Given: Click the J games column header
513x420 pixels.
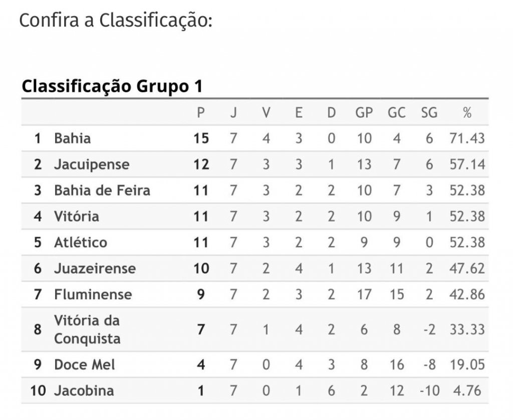Looking at the screenshot, I should point(233,113).
